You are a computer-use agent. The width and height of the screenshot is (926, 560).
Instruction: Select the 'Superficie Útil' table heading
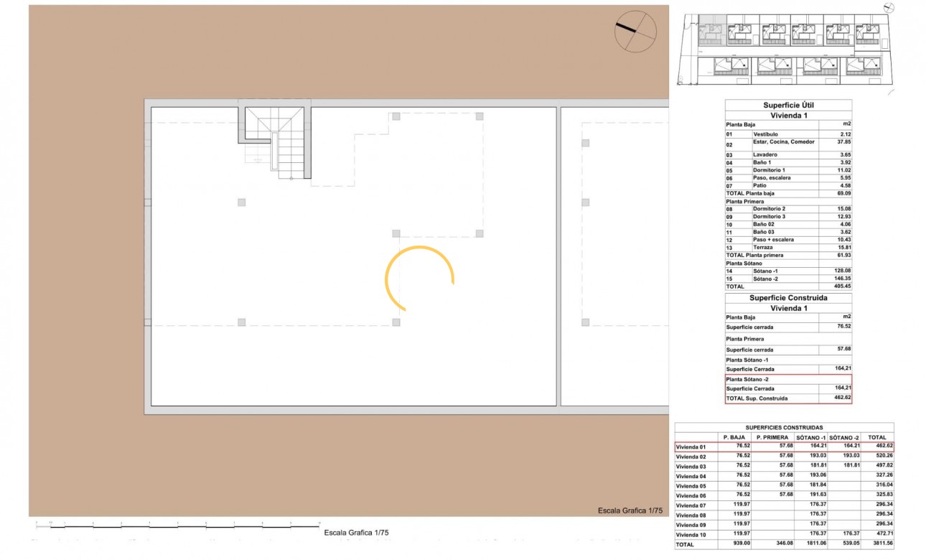(x=788, y=105)
